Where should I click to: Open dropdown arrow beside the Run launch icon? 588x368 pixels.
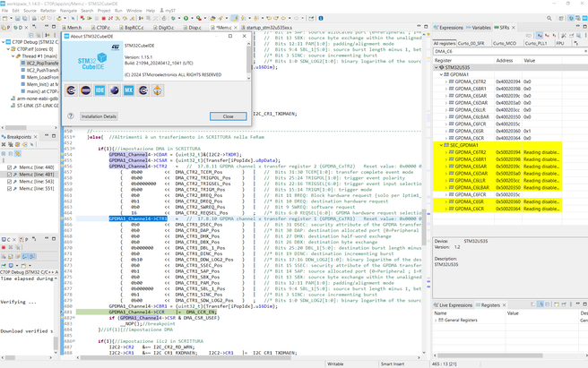(x=192, y=18)
